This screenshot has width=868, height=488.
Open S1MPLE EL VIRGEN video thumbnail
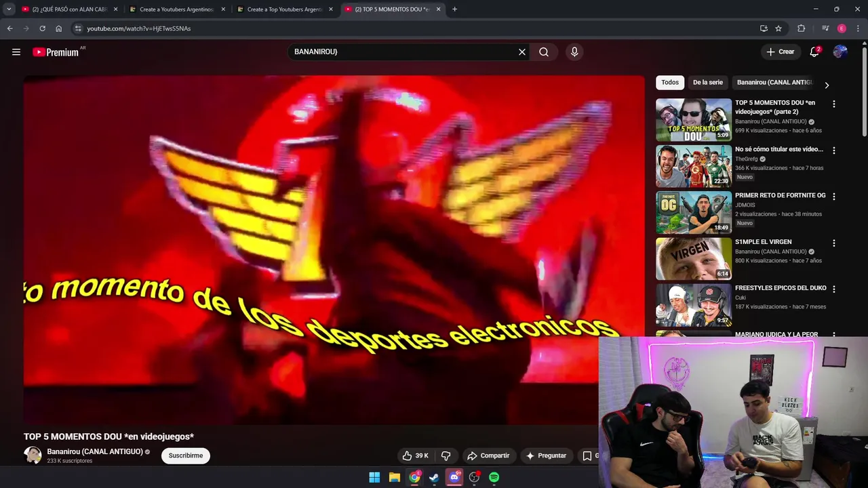coord(694,259)
